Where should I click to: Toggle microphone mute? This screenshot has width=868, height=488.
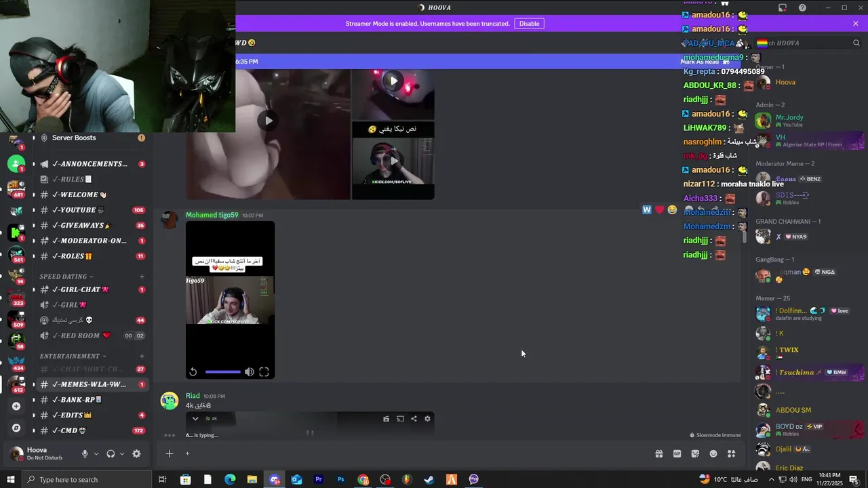tap(85, 454)
